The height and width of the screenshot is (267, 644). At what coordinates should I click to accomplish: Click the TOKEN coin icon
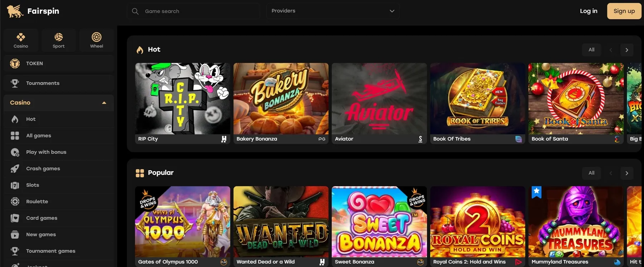click(15, 64)
